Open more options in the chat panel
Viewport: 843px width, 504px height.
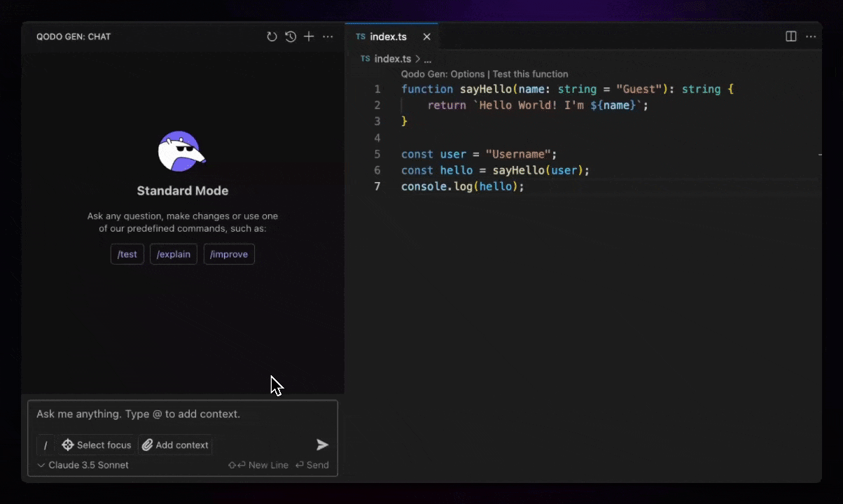point(328,36)
